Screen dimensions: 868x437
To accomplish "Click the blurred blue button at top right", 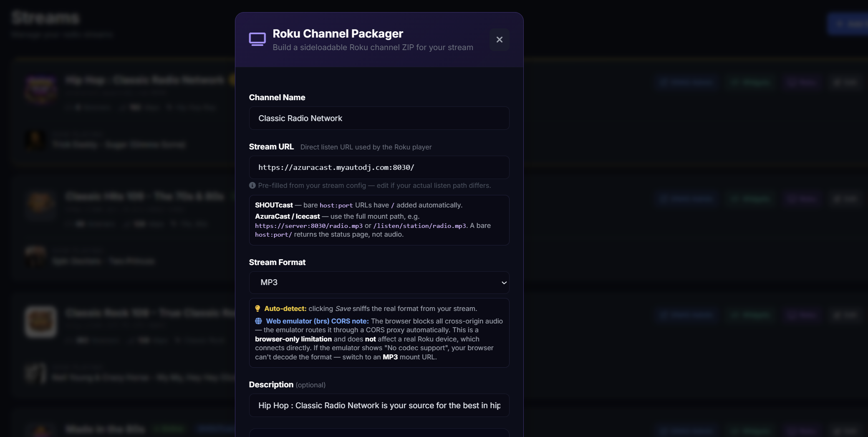I will [x=847, y=24].
